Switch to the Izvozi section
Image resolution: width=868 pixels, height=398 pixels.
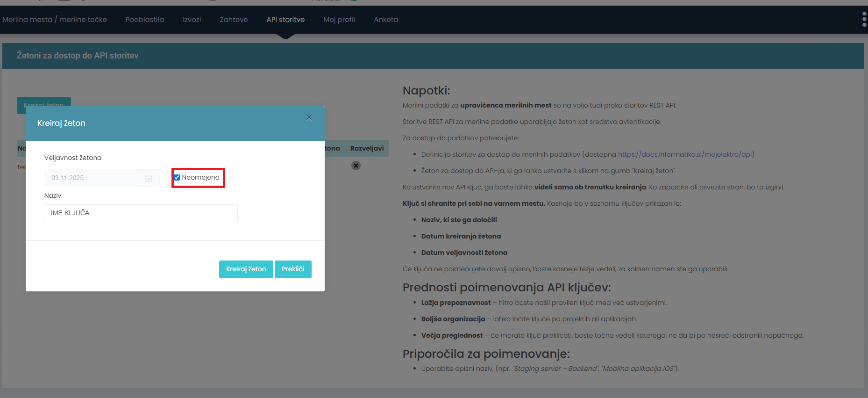192,20
